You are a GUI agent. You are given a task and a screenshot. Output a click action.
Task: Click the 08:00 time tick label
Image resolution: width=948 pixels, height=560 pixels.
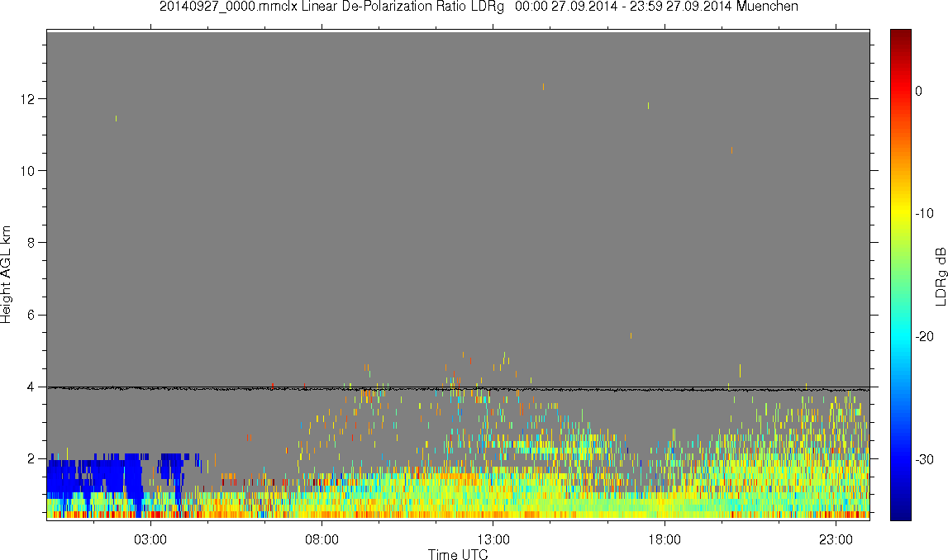322,539
